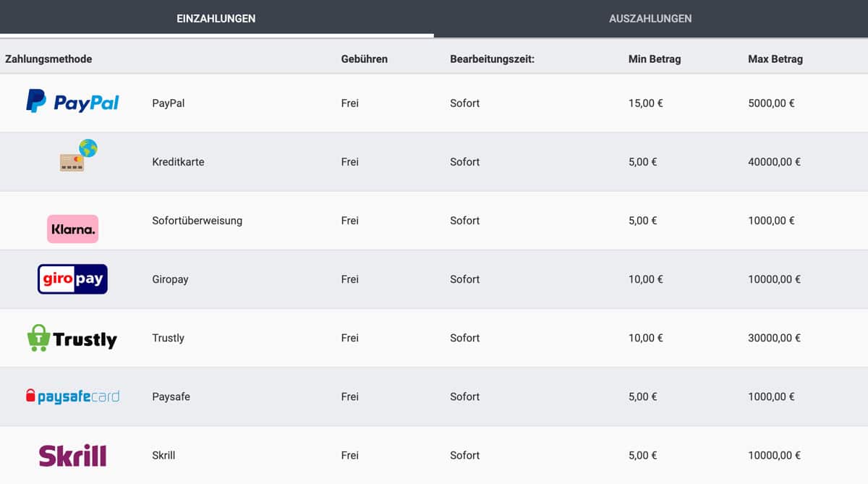The width and height of the screenshot is (868, 484).
Task: Select the Paysafe method name
Action: click(x=171, y=396)
